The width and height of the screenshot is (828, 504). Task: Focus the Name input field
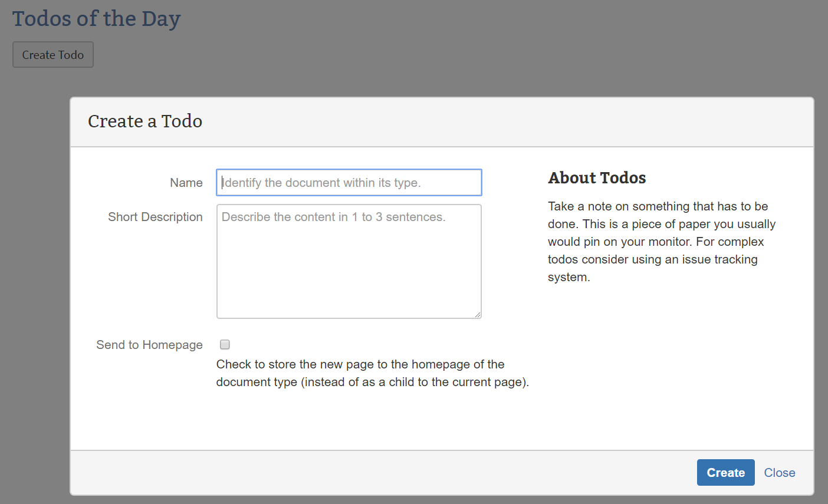(x=349, y=183)
